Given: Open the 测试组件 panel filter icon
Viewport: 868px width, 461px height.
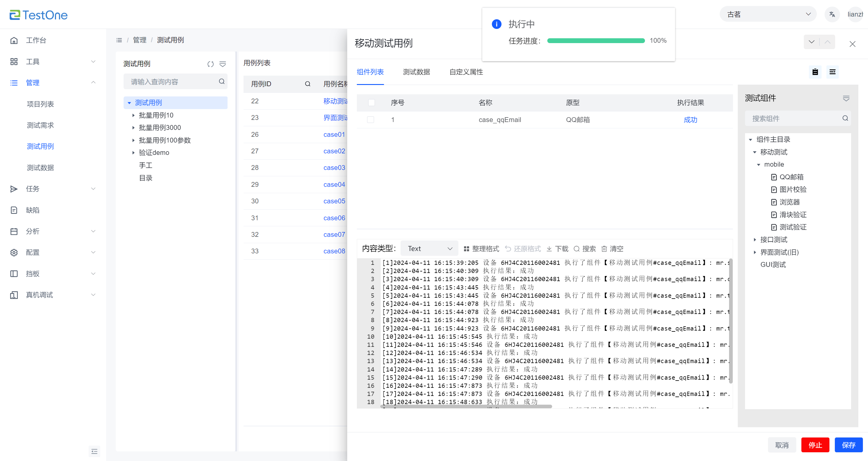Looking at the screenshot, I should pyautogui.click(x=846, y=99).
